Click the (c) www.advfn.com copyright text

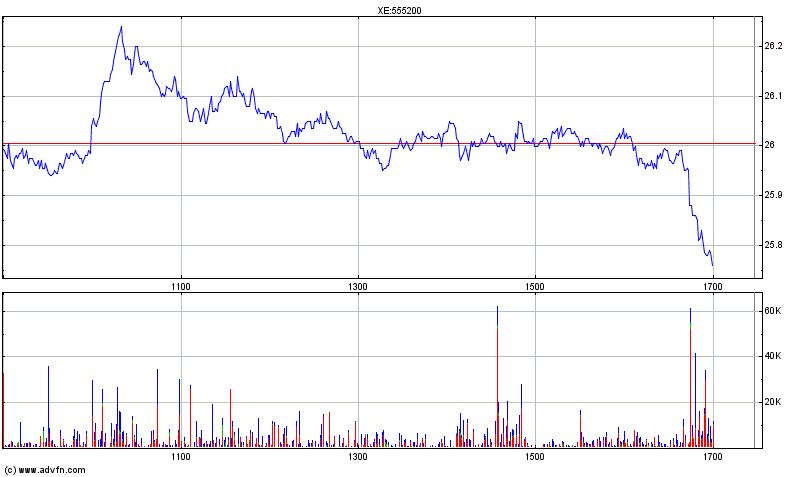pyautogui.click(x=45, y=470)
